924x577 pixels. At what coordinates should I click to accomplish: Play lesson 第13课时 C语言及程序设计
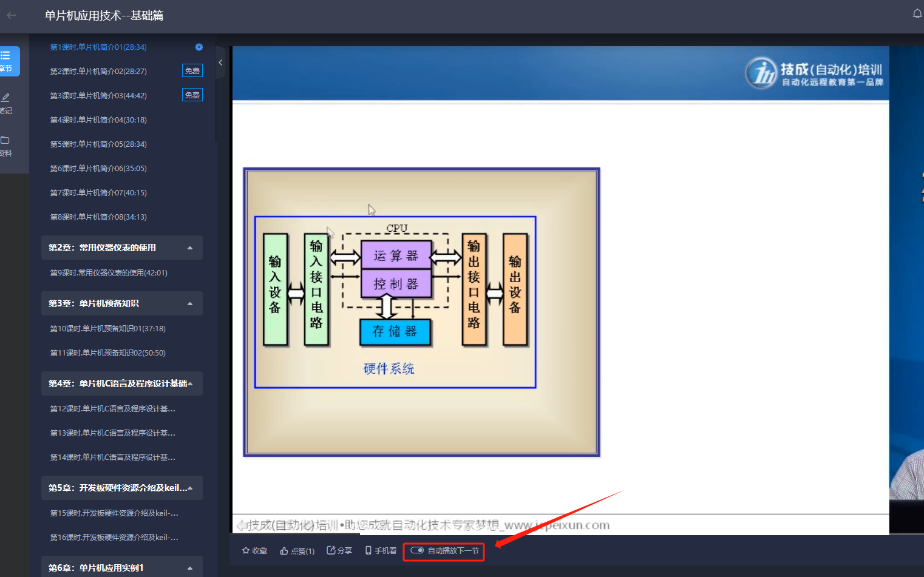pyautogui.click(x=112, y=433)
